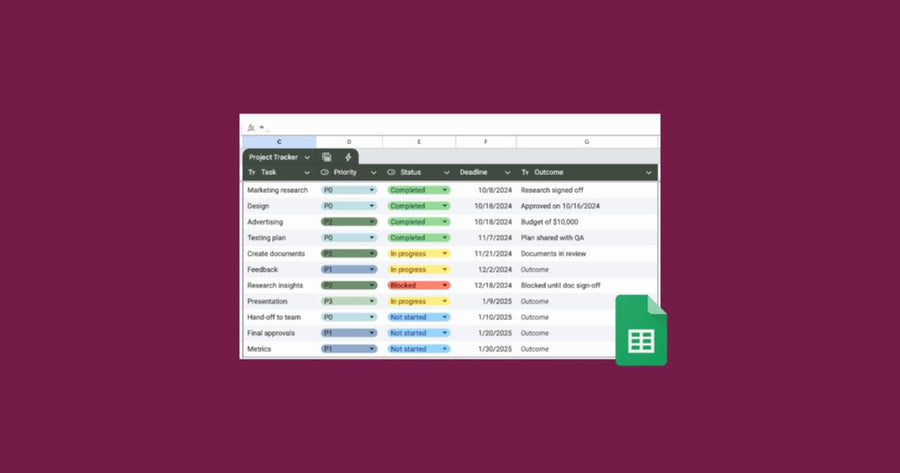The width and height of the screenshot is (900, 473).
Task: Open In progress status for Presentation
Action: [418, 301]
